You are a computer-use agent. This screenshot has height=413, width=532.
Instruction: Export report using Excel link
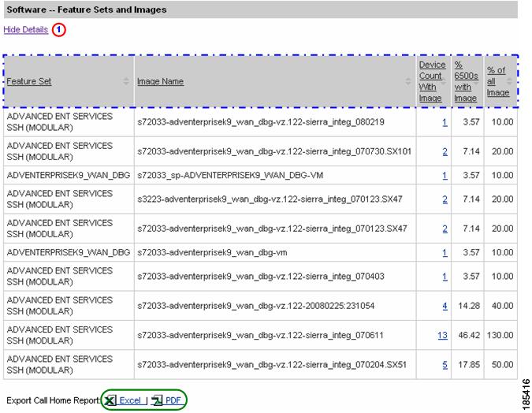(x=131, y=400)
